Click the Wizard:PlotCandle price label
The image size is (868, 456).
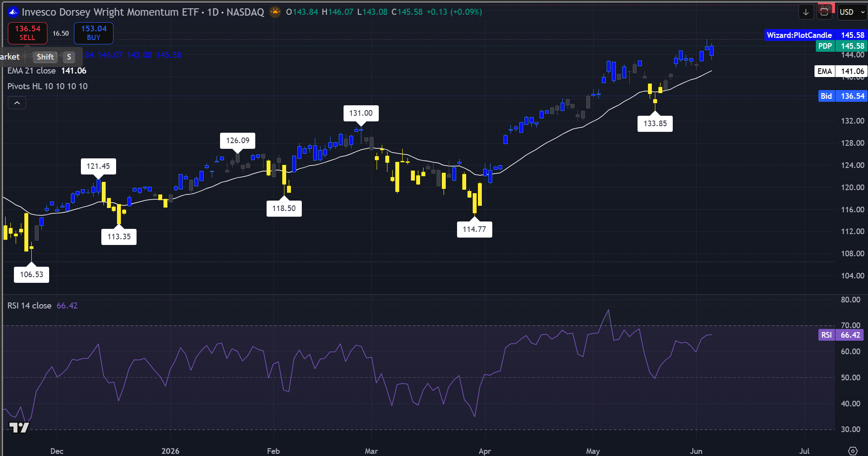coord(799,35)
